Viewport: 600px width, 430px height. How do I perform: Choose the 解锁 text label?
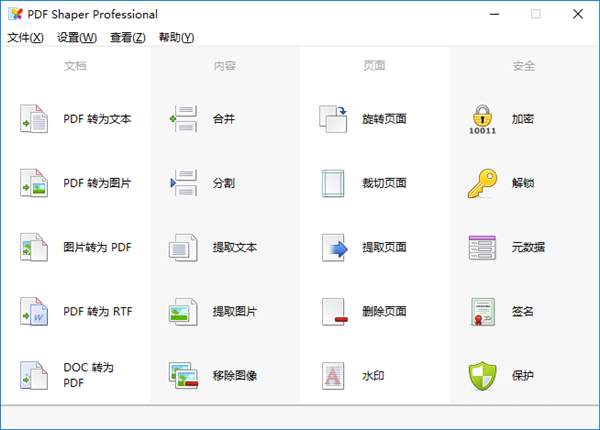pyautogui.click(x=523, y=183)
